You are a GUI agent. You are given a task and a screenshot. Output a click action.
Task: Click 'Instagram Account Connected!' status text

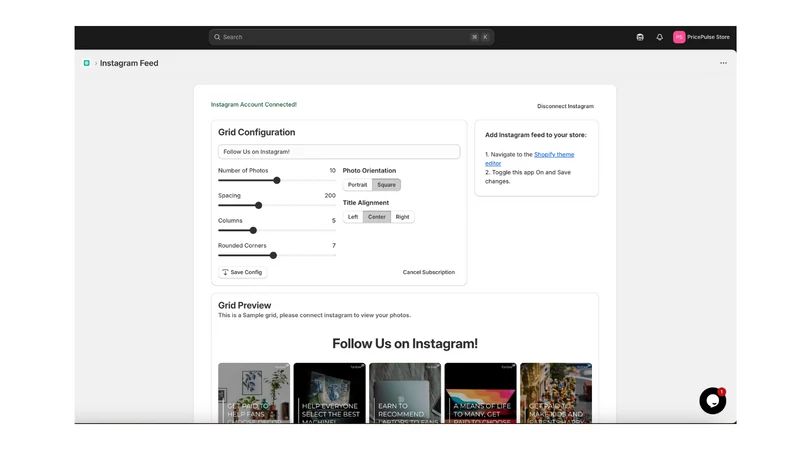click(x=254, y=105)
